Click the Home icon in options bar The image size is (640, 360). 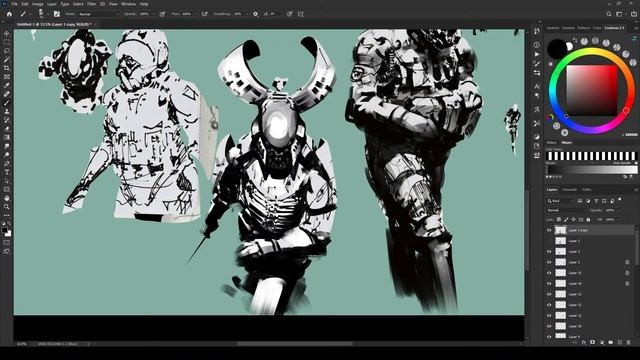point(9,14)
